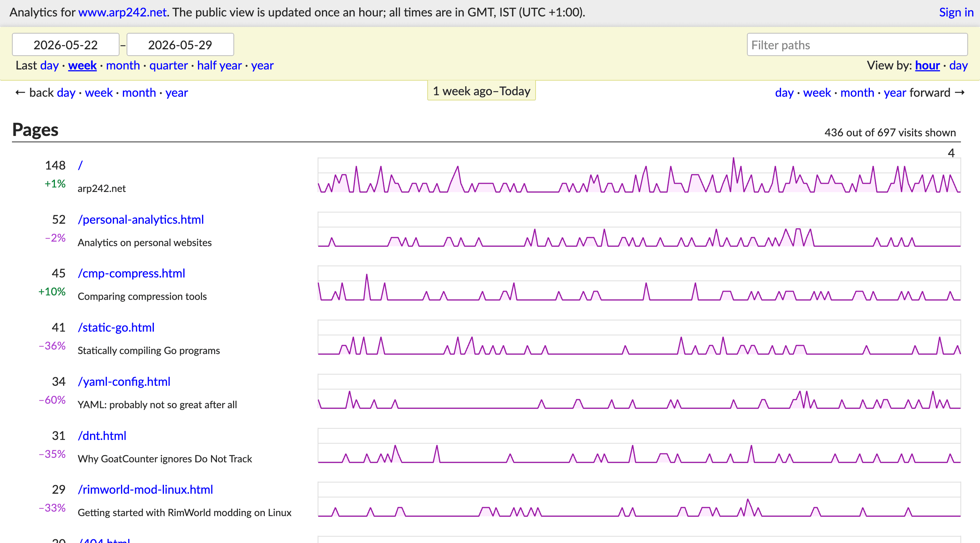The image size is (980, 543).
Task: Click the '1 week ago–Today' period label
Action: [x=481, y=91]
